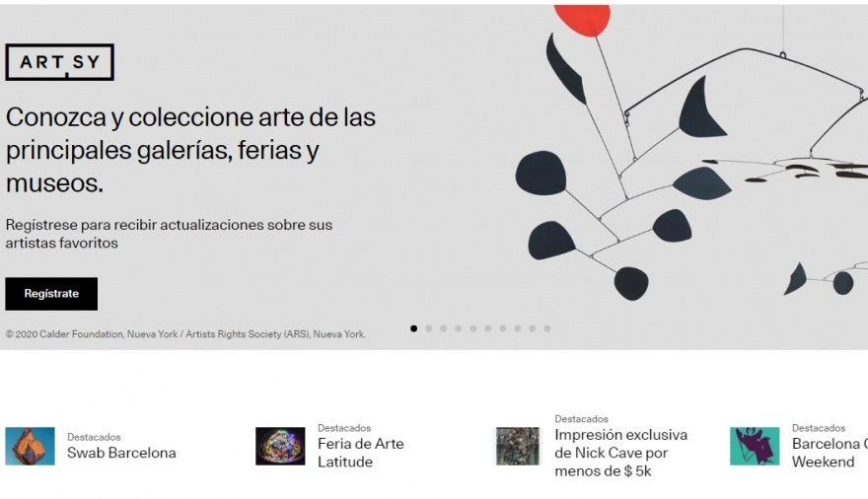Viewport: 868px width, 499px height.
Task: Click the Artsy logo
Action: click(x=60, y=62)
